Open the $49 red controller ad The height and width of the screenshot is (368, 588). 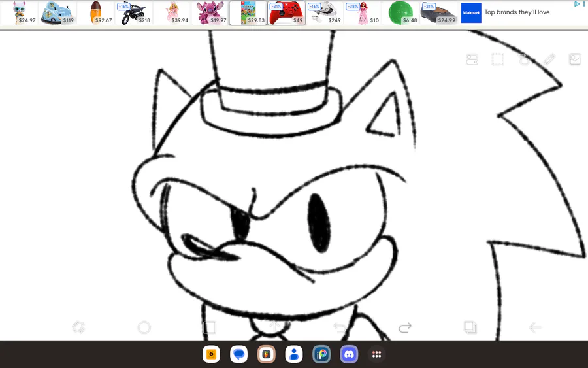(287, 13)
